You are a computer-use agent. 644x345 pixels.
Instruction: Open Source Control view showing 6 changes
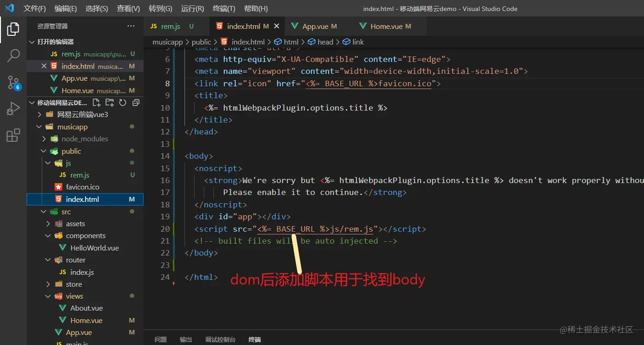click(12, 81)
